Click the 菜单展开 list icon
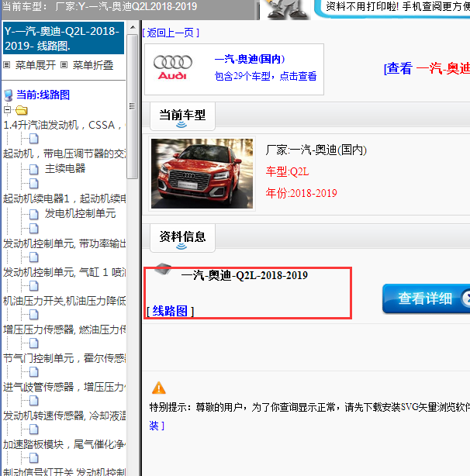Viewport: 470px width, 476px height. 7,64
